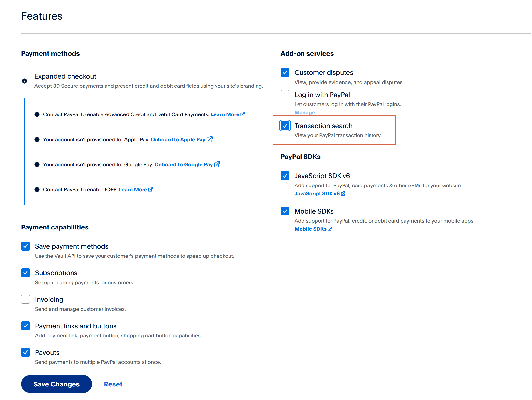The height and width of the screenshot is (400, 532).
Task: Click the Reset link
Action: 113,384
